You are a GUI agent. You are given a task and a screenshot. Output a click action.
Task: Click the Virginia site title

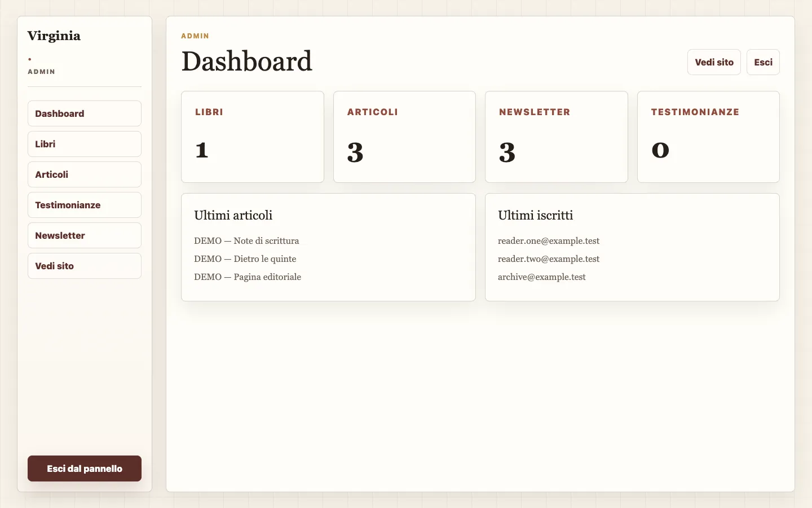point(54,36)
